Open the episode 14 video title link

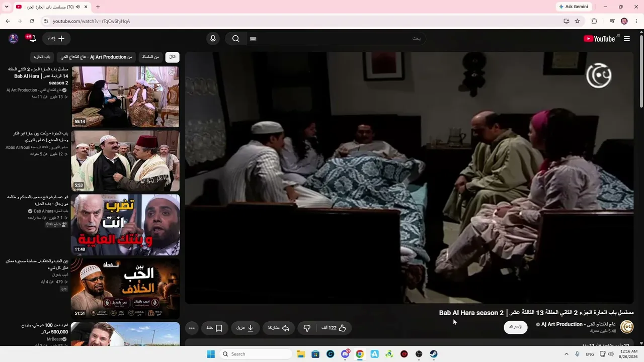[38, 75]
